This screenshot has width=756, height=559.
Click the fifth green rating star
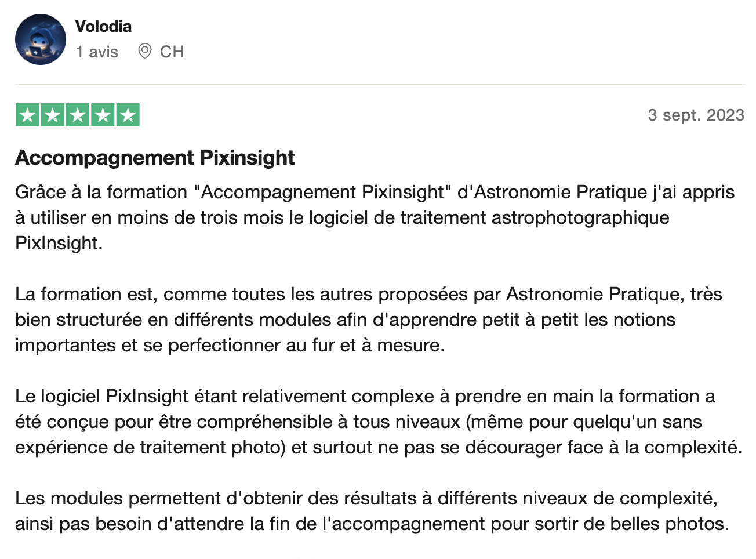point(128,115)
